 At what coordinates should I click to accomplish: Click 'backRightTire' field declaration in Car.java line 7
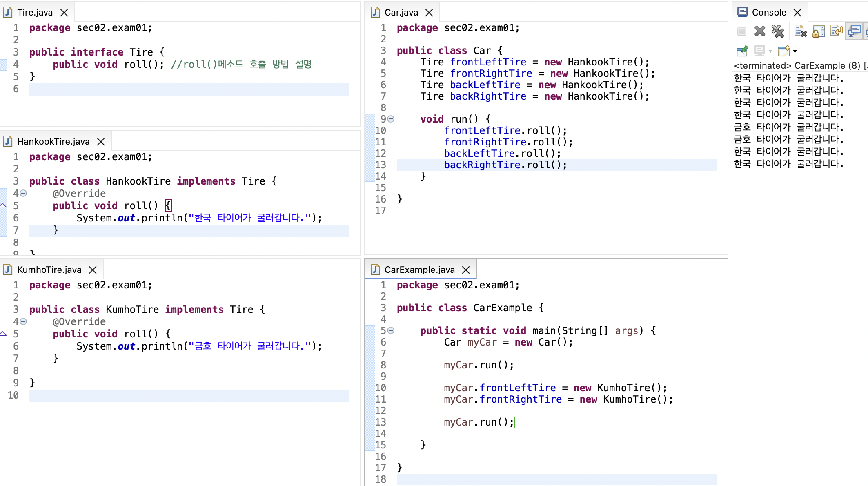pyautogui.click(x=488, y=96)
